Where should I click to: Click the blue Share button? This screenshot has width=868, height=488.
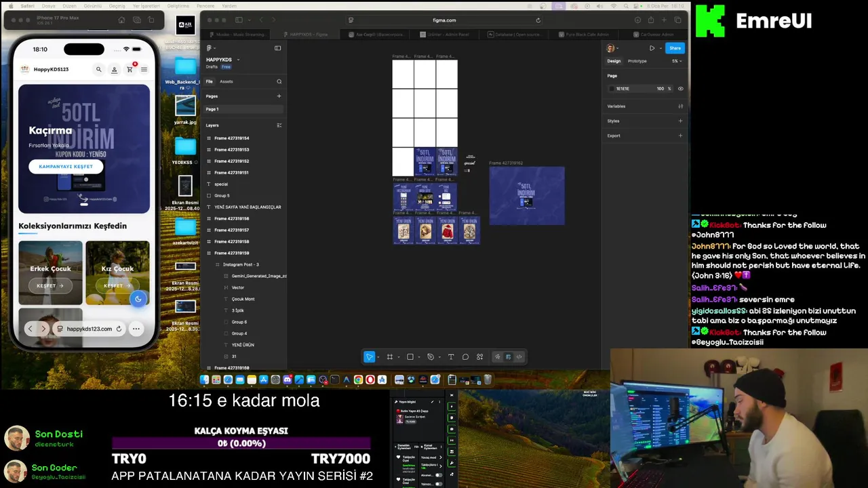click(x=675, y=48)
